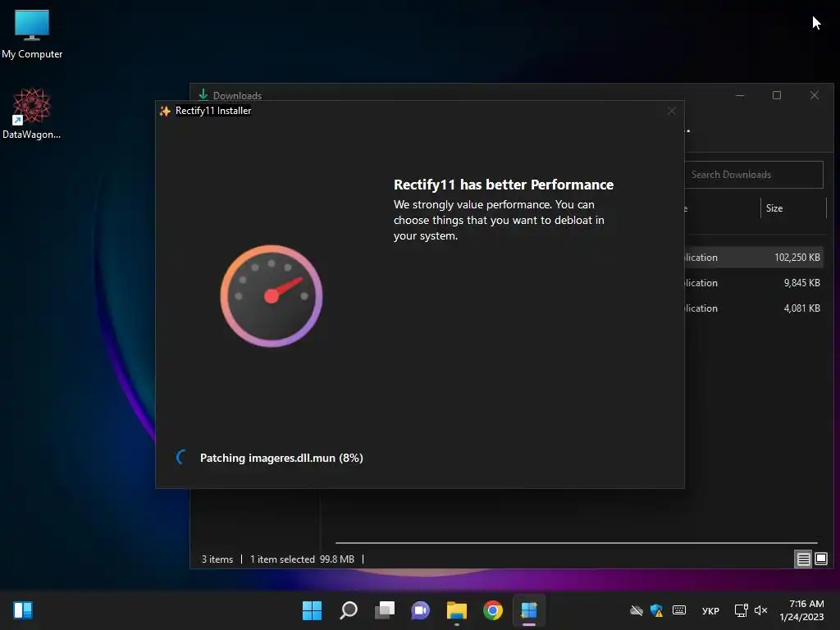Click the "3 items" status bar text
The image size is (840, 630).
point(217,559)
